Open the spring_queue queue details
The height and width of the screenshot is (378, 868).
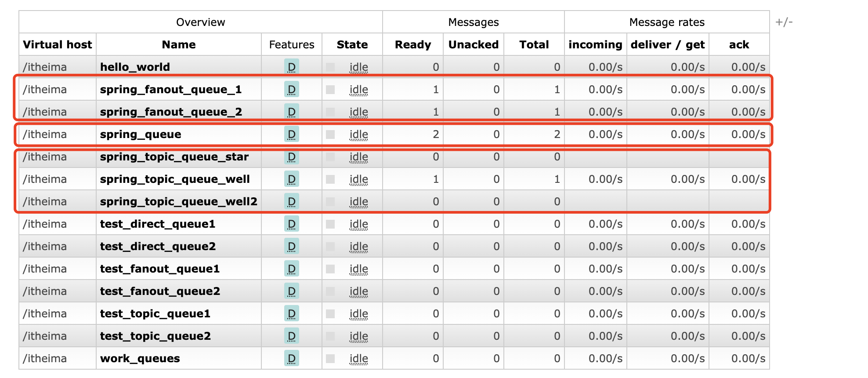[141, 134]
